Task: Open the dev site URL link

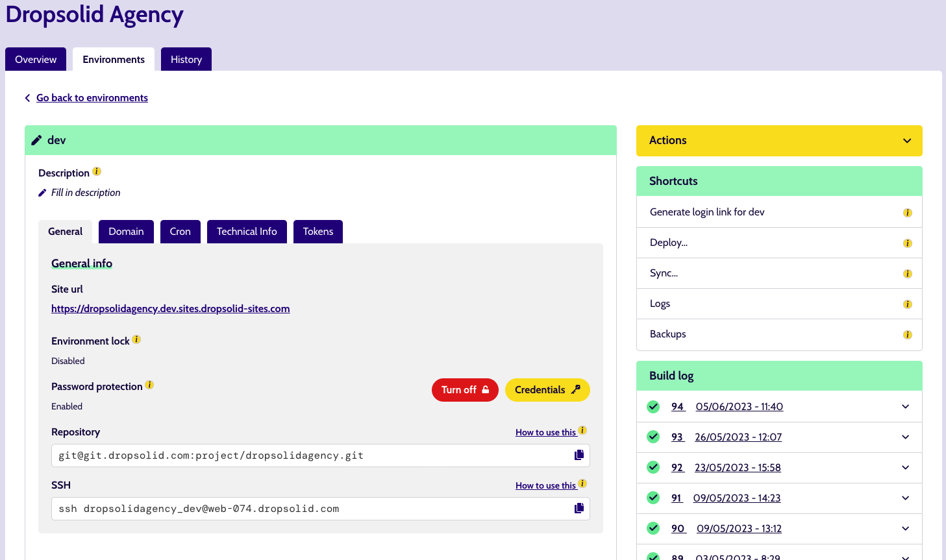Action: coord(171,309)
